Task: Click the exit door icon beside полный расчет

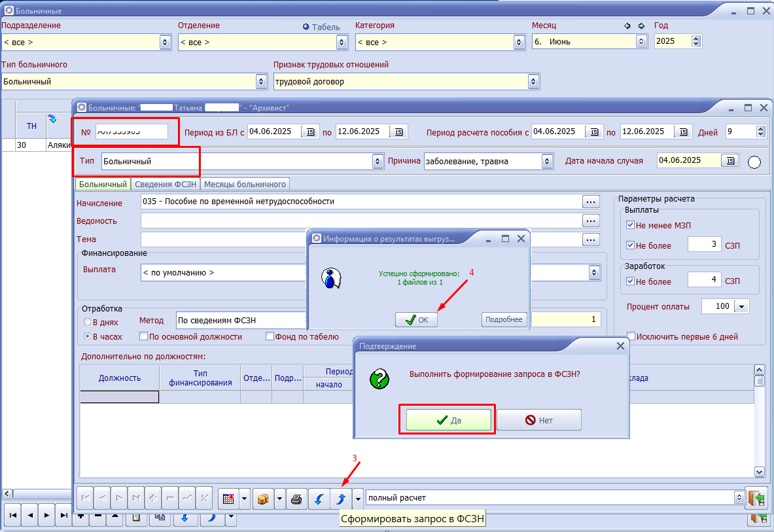Action: coord(756,498)
